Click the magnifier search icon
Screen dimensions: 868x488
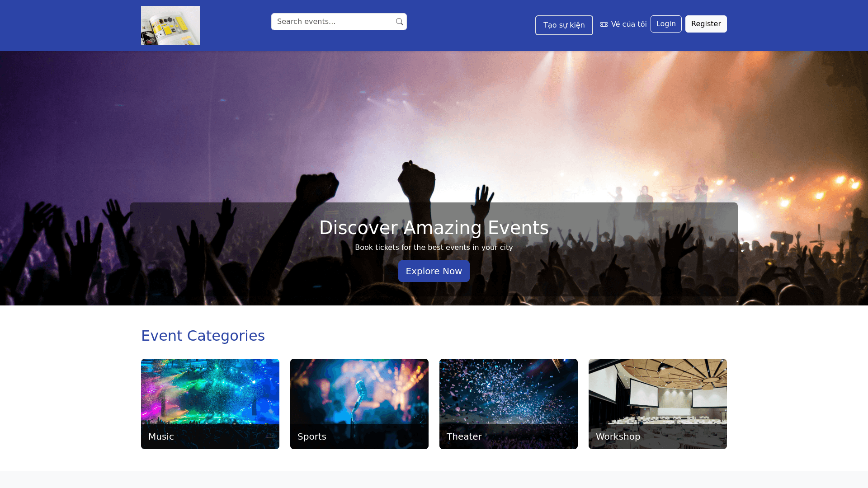pos(399,22)
